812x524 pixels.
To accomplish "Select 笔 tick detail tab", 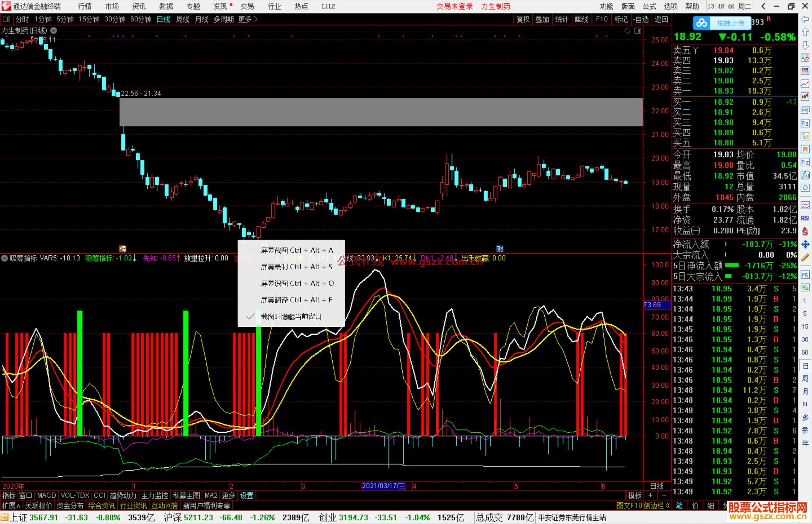I will click(x=679, y=506).
